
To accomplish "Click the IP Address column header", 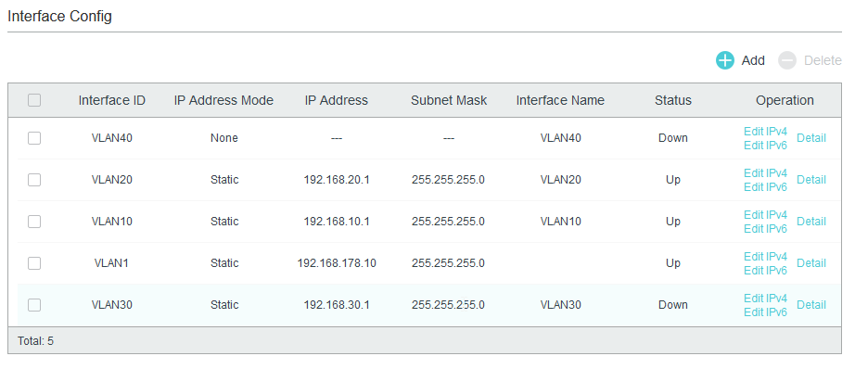I will tap(336, 100).
